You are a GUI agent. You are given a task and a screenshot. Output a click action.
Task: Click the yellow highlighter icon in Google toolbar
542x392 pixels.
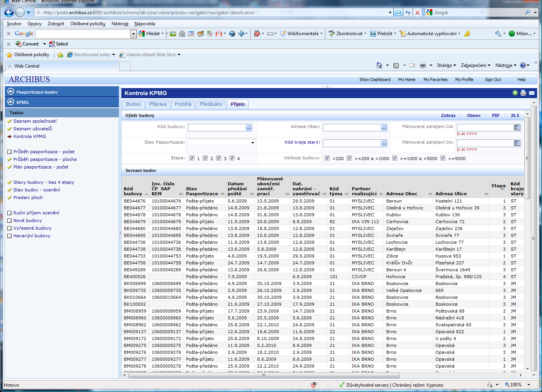[x=467, y=34]
